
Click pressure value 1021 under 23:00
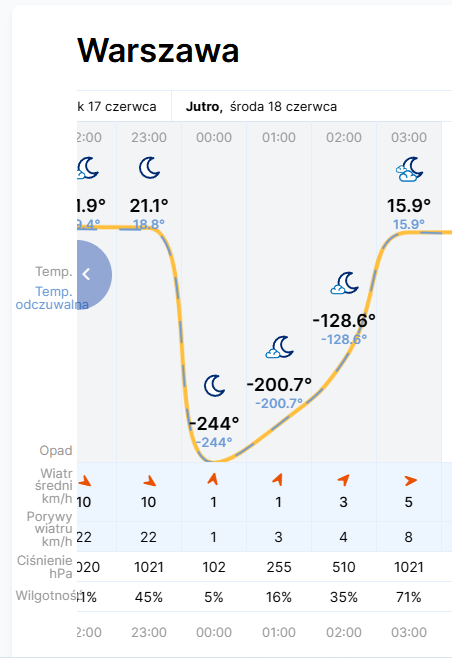(x=149, y=567)
